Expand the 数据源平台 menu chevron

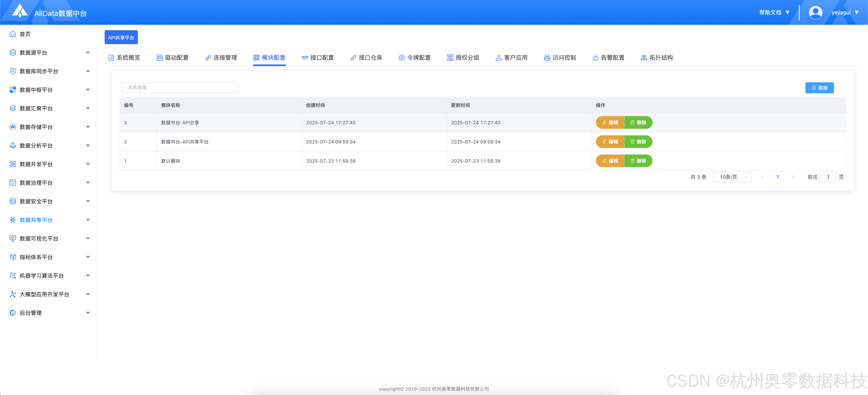pos(88,52)
